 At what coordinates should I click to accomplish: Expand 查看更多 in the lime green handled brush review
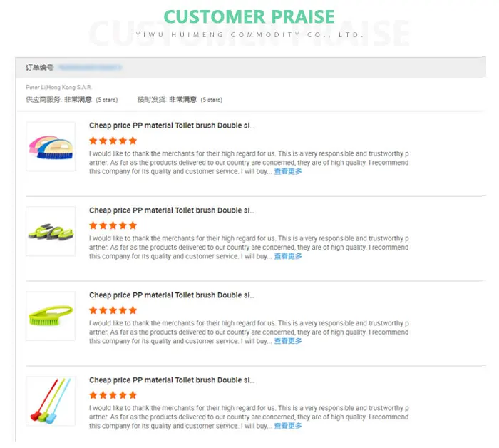[x=288, y=341]
